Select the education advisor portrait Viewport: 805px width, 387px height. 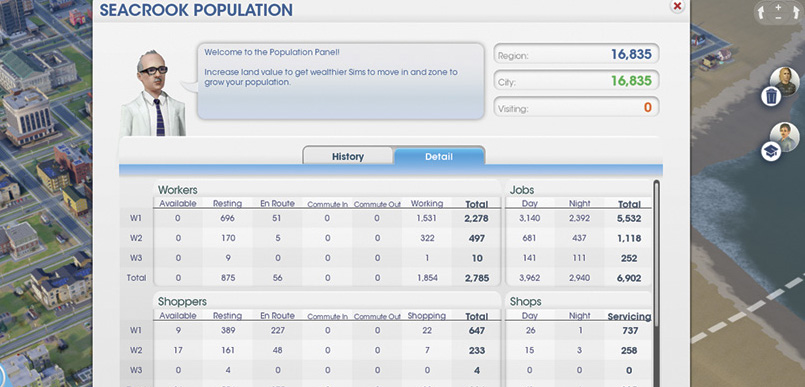point(785,137)
